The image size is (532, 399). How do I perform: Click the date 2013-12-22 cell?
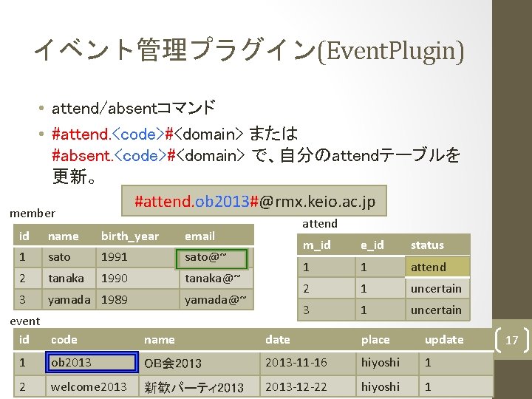click(x=308, y=386)
